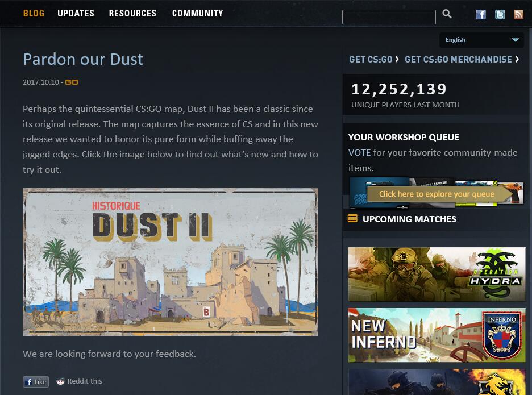Open the Facebook page icon
Screen dimensions: 532x395
coord(481,15)
